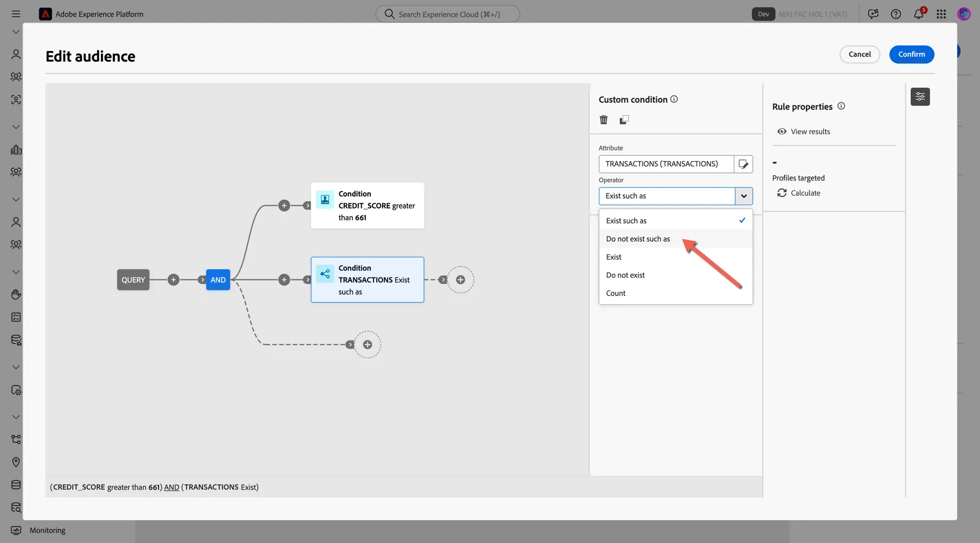Select the TRANSACTIONS condition node

coord(367,279)
